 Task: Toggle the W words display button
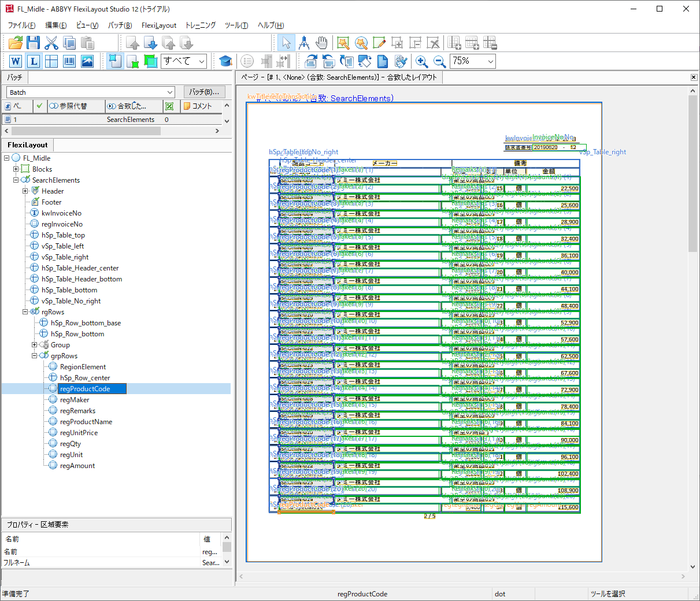coord(16,61)
